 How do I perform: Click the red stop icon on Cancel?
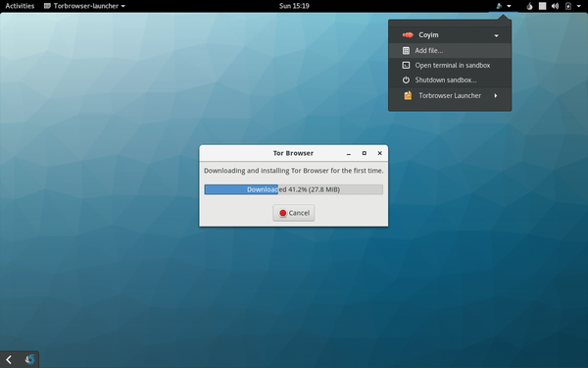[283, 213]
